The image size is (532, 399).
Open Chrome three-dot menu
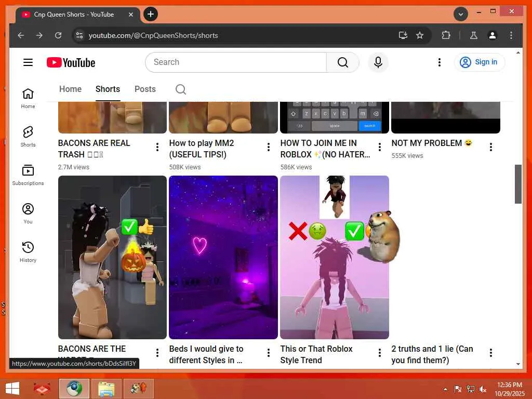point(511,35)
